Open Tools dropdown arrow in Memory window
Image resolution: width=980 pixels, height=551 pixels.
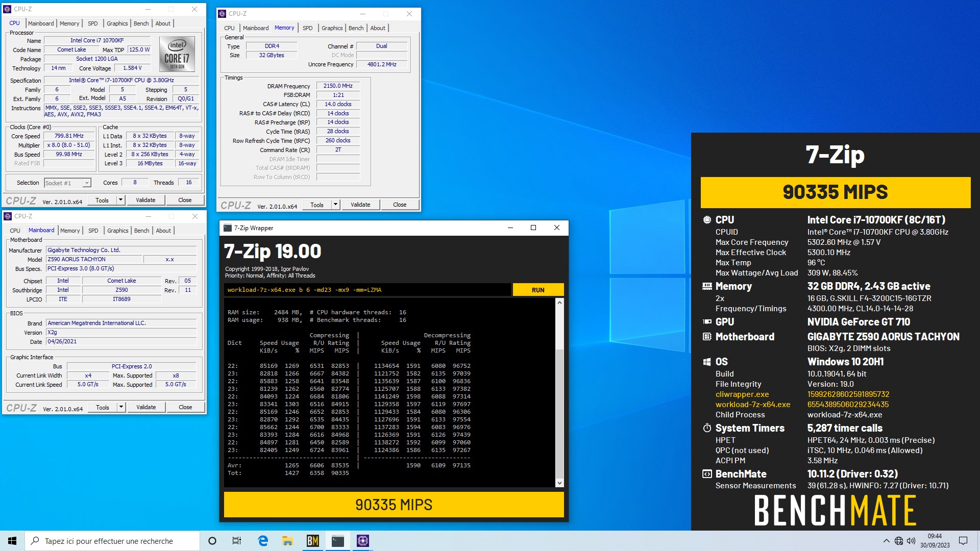[336, 205]
